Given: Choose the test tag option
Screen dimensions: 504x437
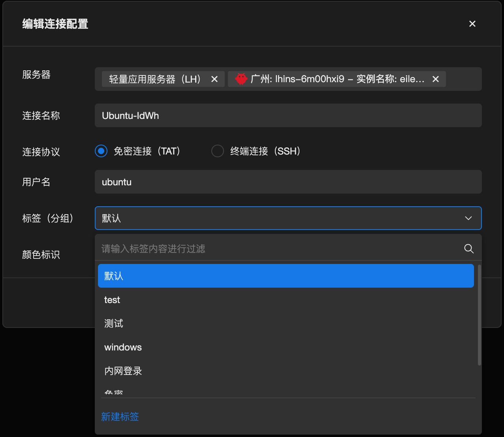Looking at the screenshot, I should click(286, 300).
